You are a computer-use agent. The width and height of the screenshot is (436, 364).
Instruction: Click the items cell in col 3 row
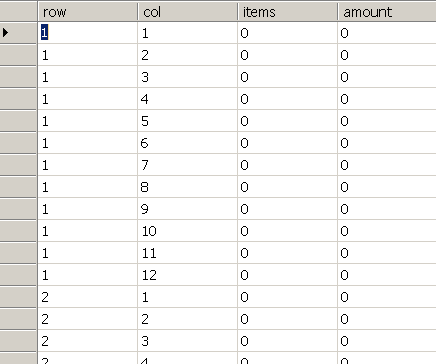287,77
